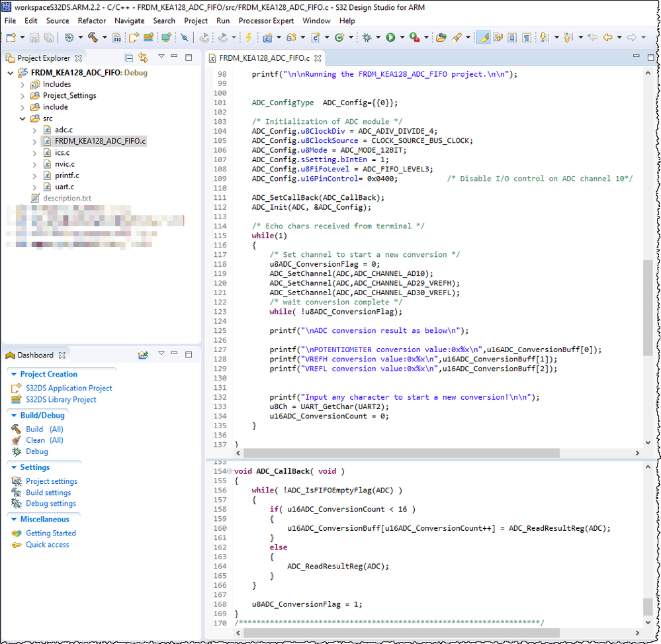The height and width of the screenshot is (644, 661).
Task: Open the Refactor menu
Action: [91, 21]
